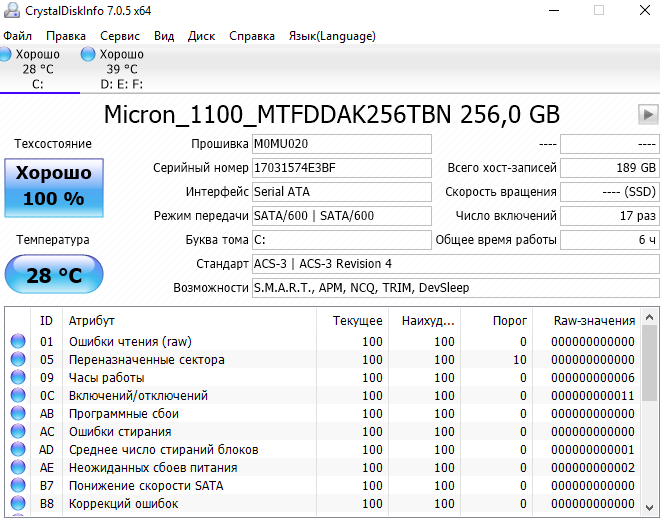Click the Хорошо 100 % health status button

tap(54, 188)
